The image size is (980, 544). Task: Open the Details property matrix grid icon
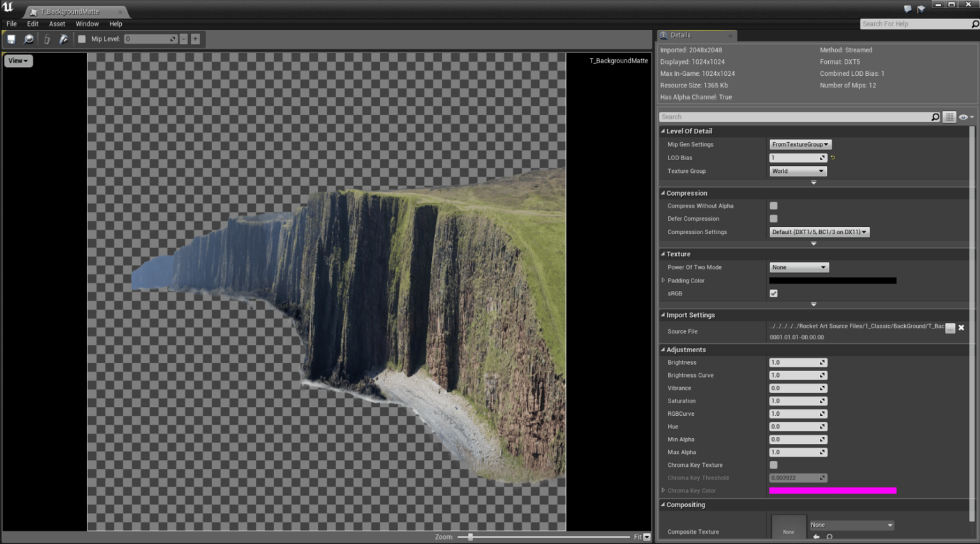point(949,117)
